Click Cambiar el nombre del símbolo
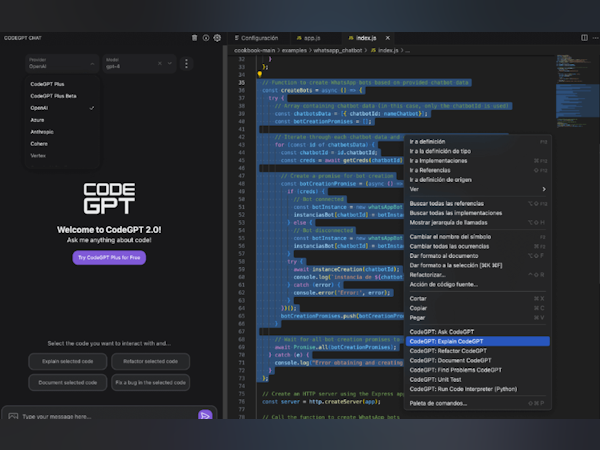Screen dimensions: 600x450 (478, 237)
